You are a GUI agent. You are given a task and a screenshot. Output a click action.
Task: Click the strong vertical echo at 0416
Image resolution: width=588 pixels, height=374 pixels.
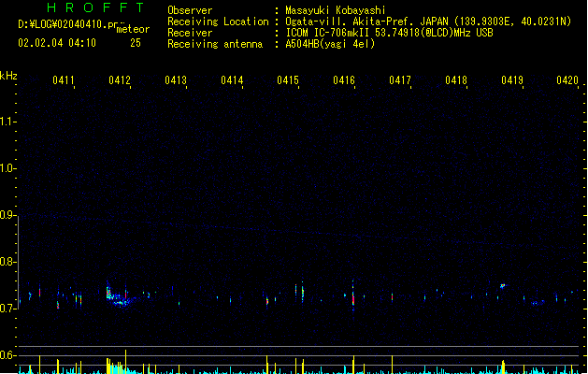353,296
